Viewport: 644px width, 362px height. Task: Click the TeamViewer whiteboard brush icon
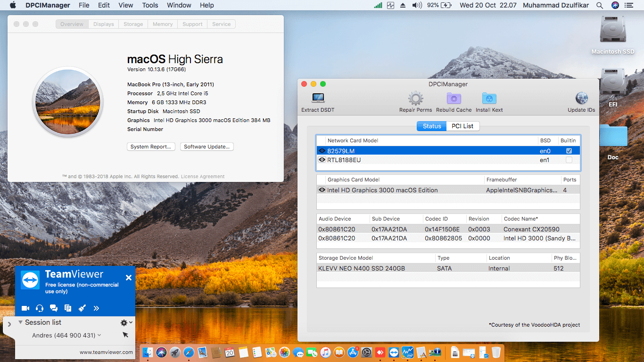click(82, 308)
